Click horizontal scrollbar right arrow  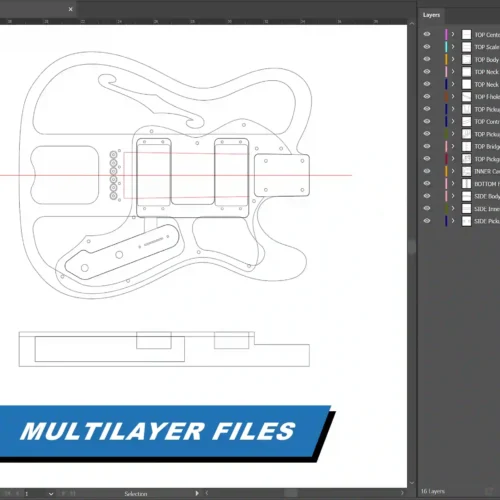pos(402,493)
